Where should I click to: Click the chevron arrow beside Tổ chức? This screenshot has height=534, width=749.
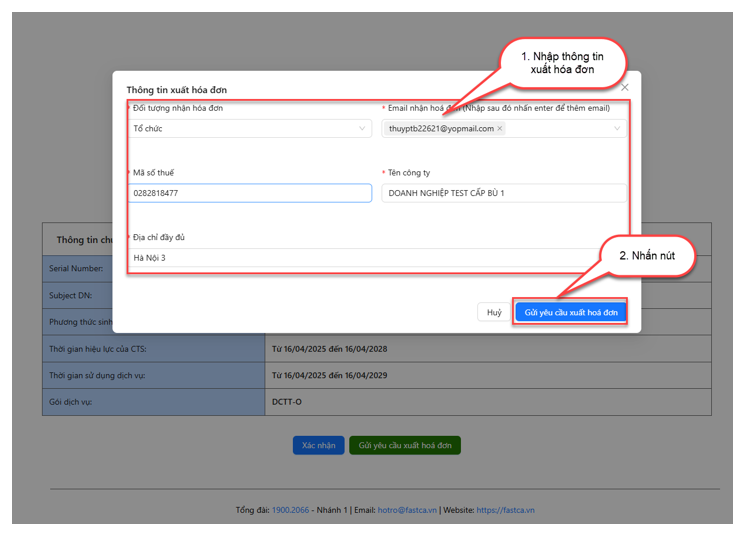[x=362, y=129]
